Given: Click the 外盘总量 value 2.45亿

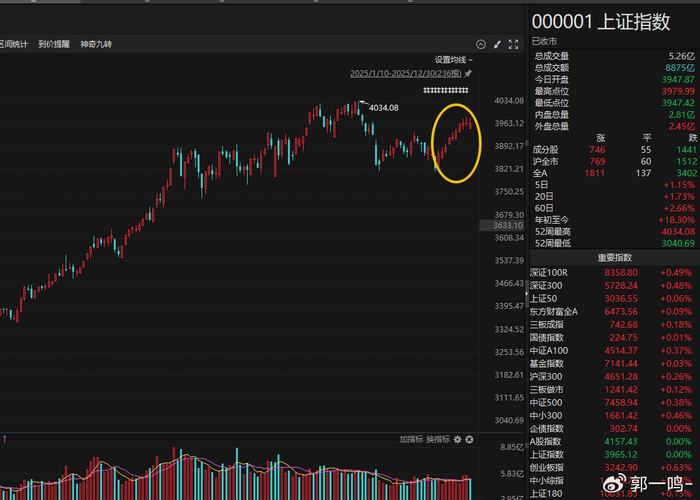Looking at the screenshot, I should 681,126.
